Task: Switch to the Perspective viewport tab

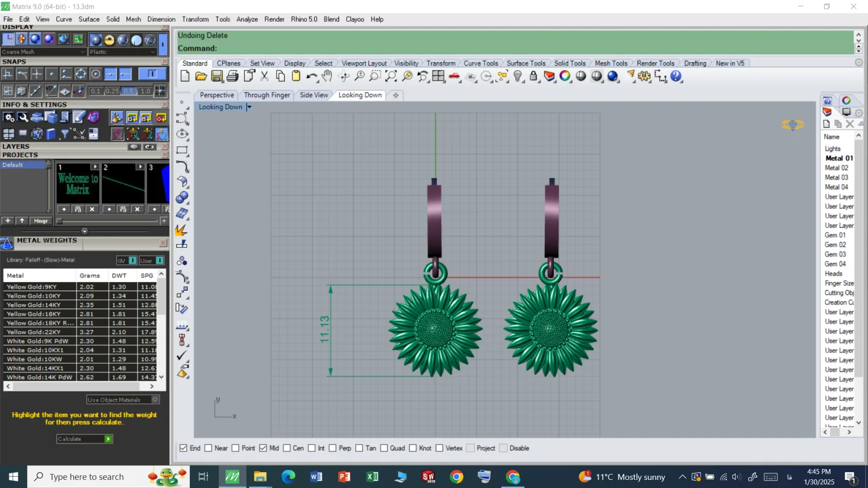Action: 217,95
